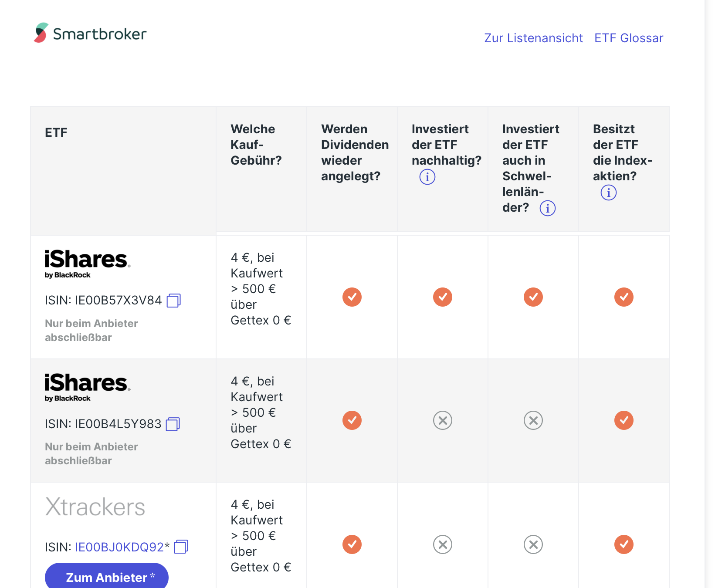The width and height of the screenshot is (715, 588).
Task: Click sustainability checkmark in first iShares row
Action: 442,297
